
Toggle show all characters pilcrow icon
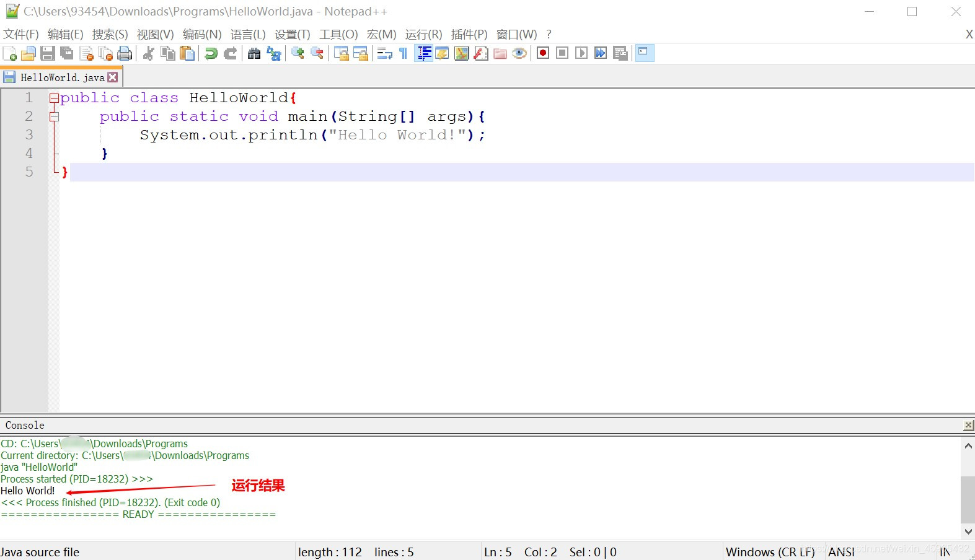pyautogui.click(x=404, y=53)
